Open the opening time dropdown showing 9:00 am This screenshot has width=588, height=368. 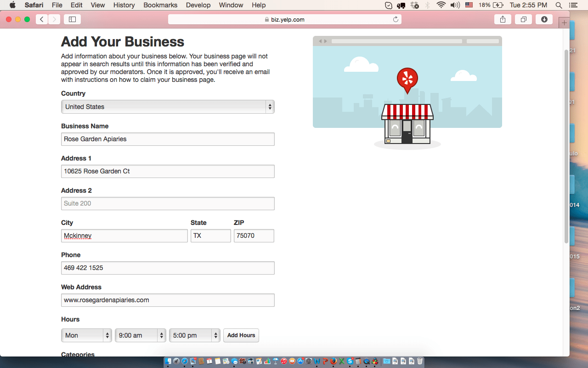141,335
